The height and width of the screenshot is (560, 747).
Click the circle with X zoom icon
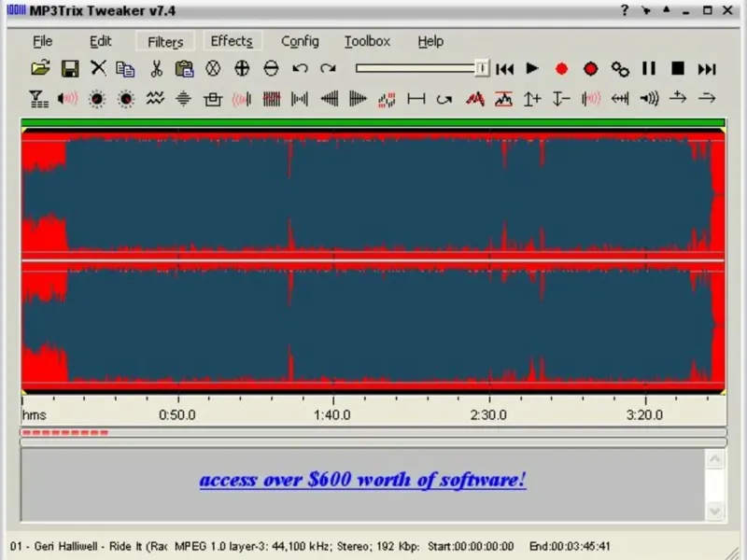coord(213,68)
